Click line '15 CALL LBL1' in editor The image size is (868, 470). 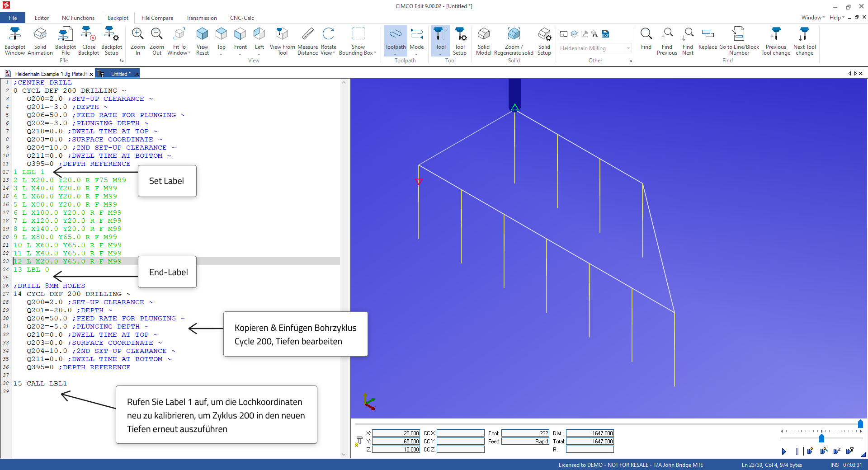(x=40, y=383)
